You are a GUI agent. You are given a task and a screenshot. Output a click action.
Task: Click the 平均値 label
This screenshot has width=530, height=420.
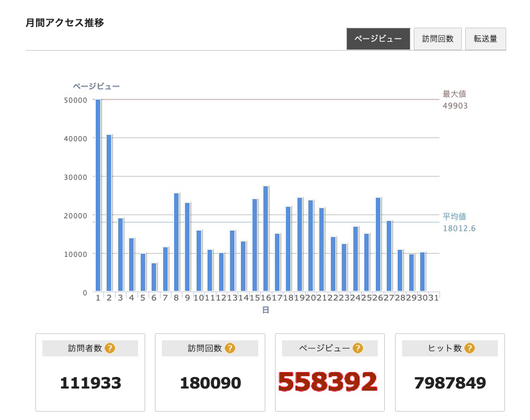[454, 216]
